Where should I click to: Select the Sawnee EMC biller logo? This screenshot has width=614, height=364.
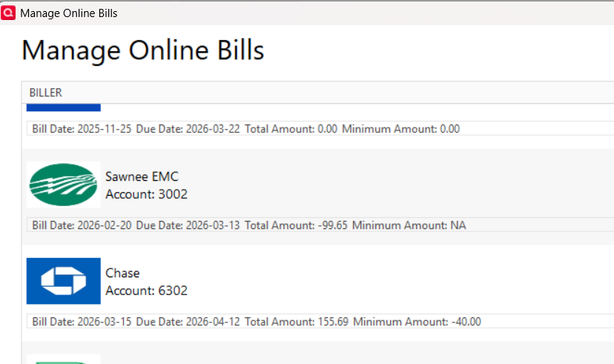64,185
